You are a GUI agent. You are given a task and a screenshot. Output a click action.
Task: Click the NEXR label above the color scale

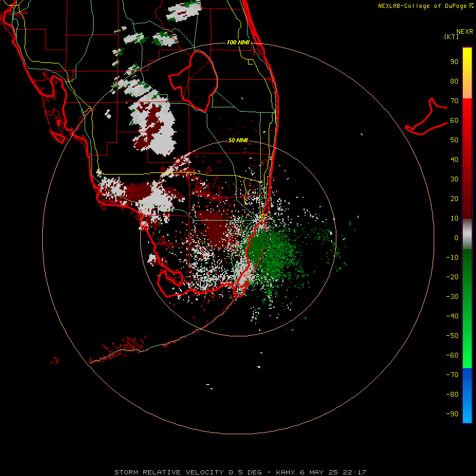pos(464,32)
